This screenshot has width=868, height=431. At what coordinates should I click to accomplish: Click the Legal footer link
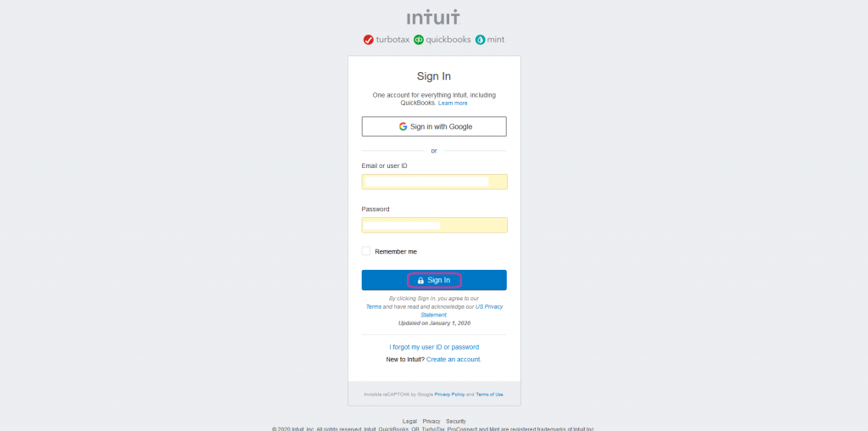point(409,421)
